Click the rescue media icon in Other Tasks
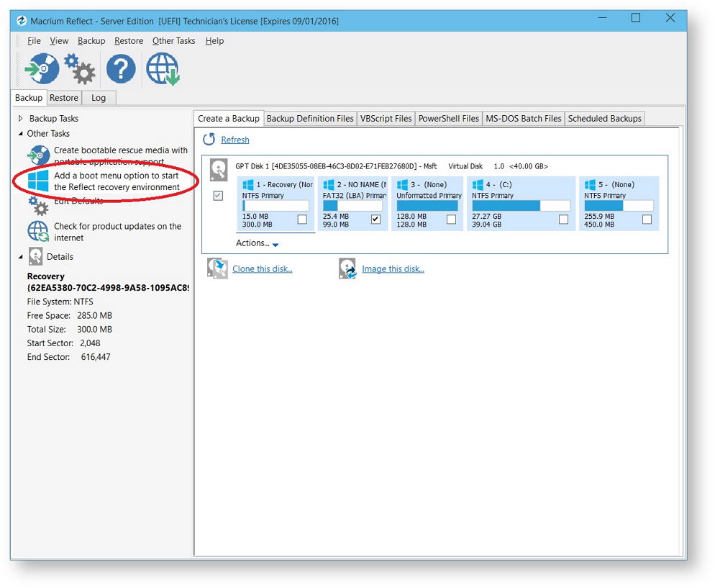 (x=38, y=155)
